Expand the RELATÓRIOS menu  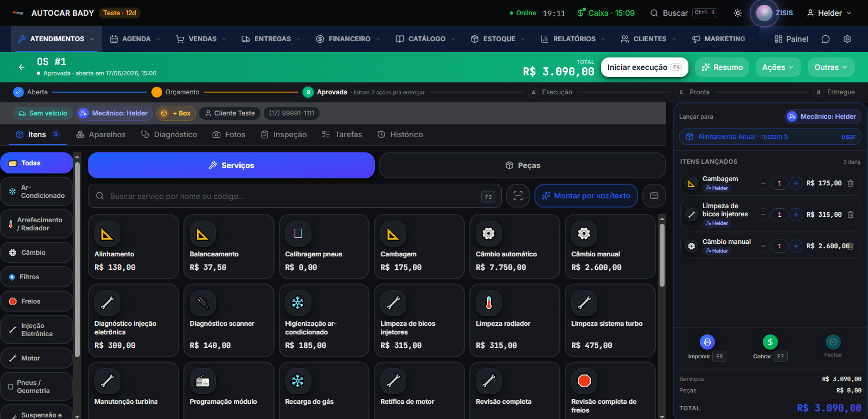(x=574, y=39)
